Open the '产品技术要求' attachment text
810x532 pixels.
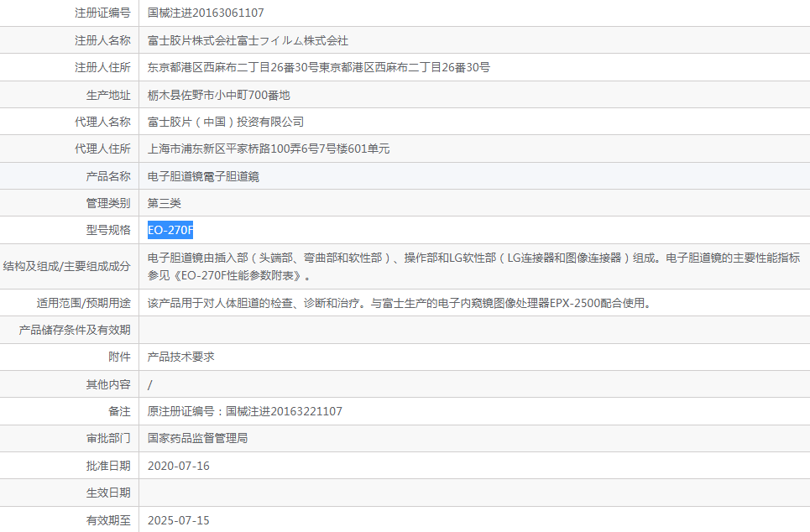pyautogui.click(x=180, y=357)
